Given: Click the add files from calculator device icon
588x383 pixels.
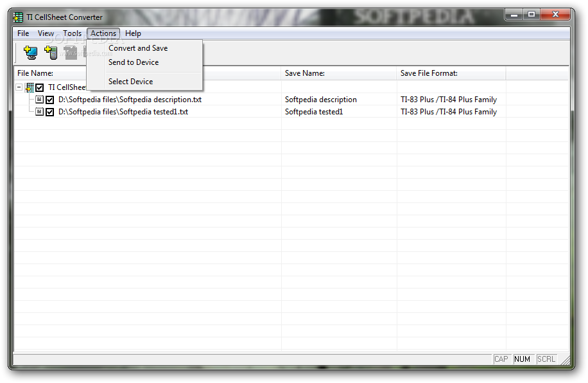Looking at the screenshot, I should tap(51, 52).
